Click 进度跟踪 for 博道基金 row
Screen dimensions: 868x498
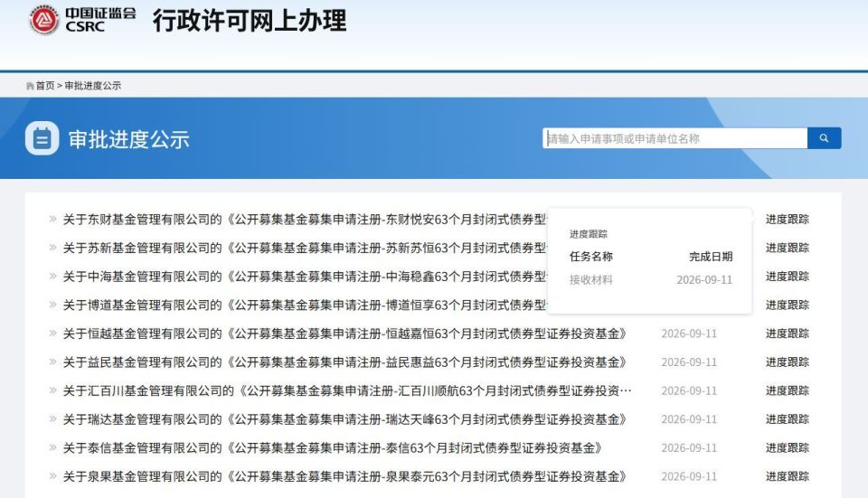(788, 305)
